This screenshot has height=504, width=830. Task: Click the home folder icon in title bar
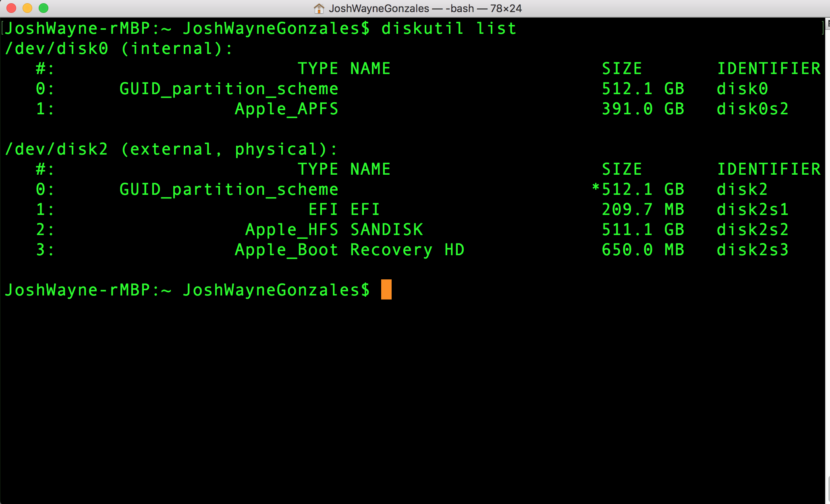coord(319,8)
